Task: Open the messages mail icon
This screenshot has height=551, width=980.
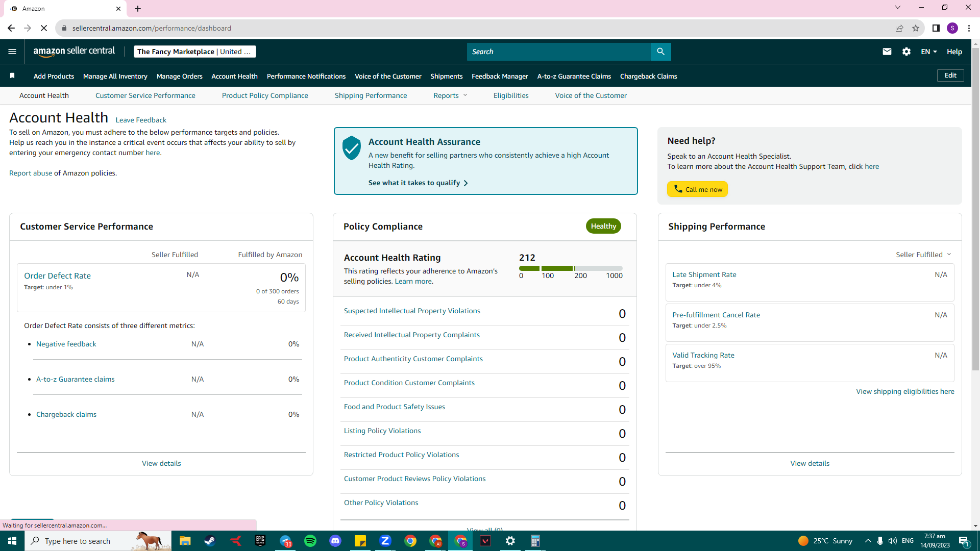Action: click(x=887, y=52)
